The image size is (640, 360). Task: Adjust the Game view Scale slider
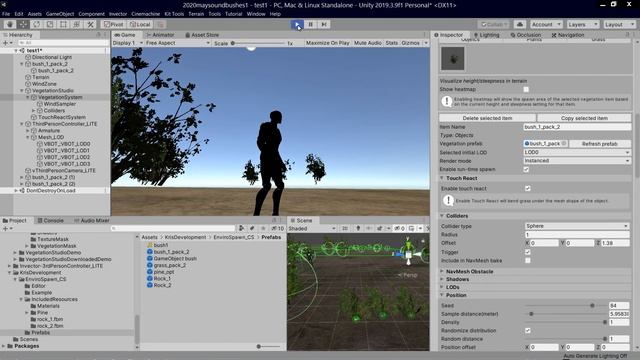click(x=257, y=43)
